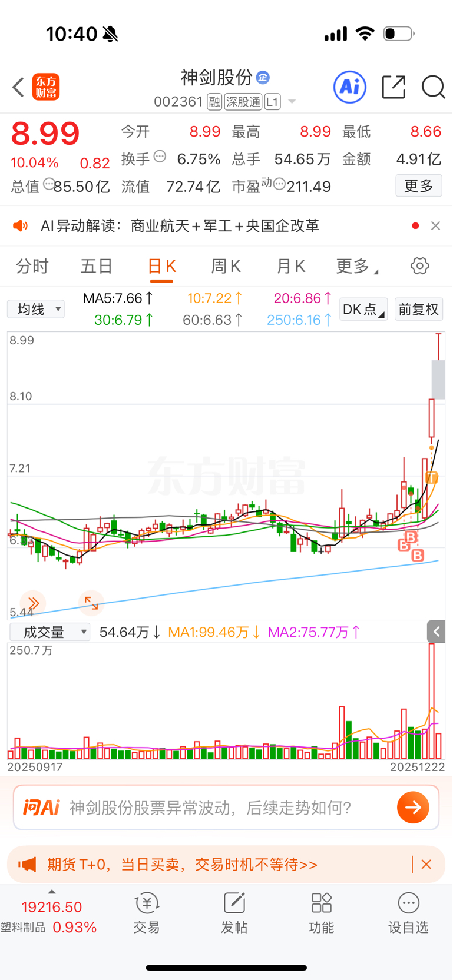Close the futures promotion banner
The width and height of the screenshot is (453, 980).
[x=426, y=864]
